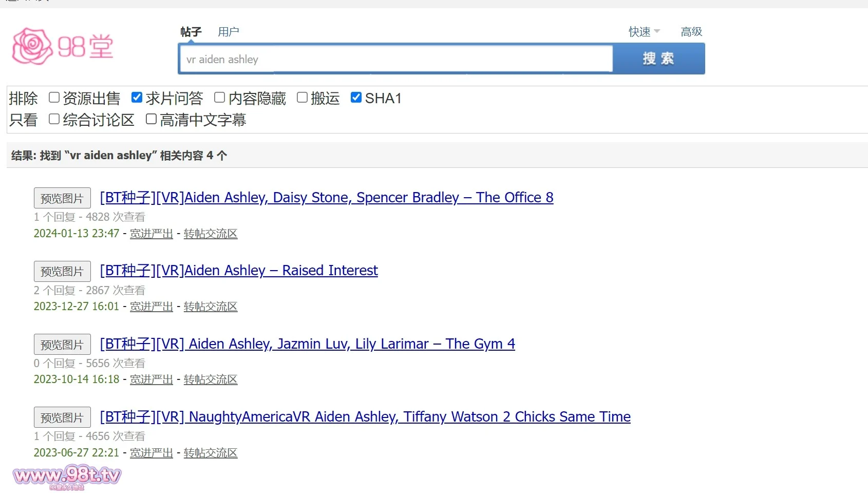Enable the 资源出售 exclusion checkbox

(54, 98)
